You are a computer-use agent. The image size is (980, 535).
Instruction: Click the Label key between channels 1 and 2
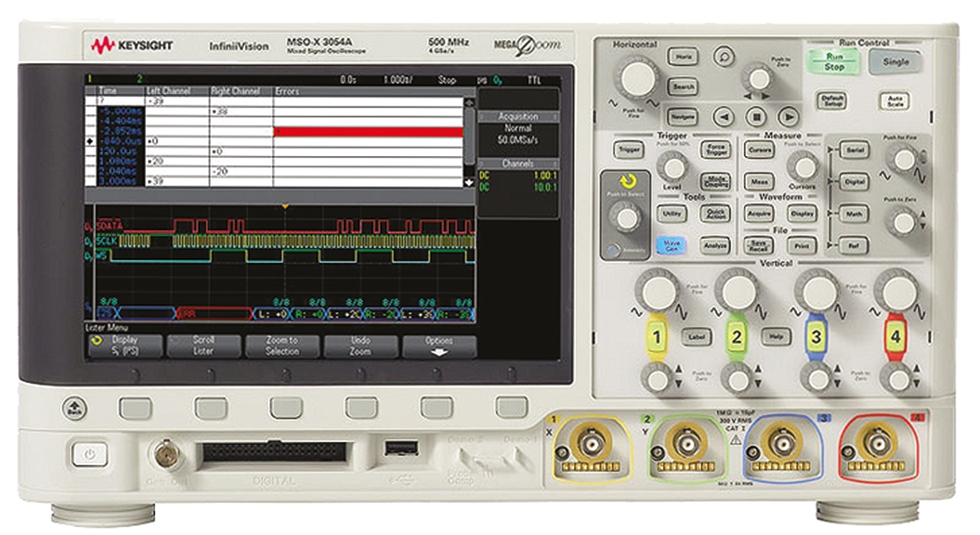tap(697, 336)
